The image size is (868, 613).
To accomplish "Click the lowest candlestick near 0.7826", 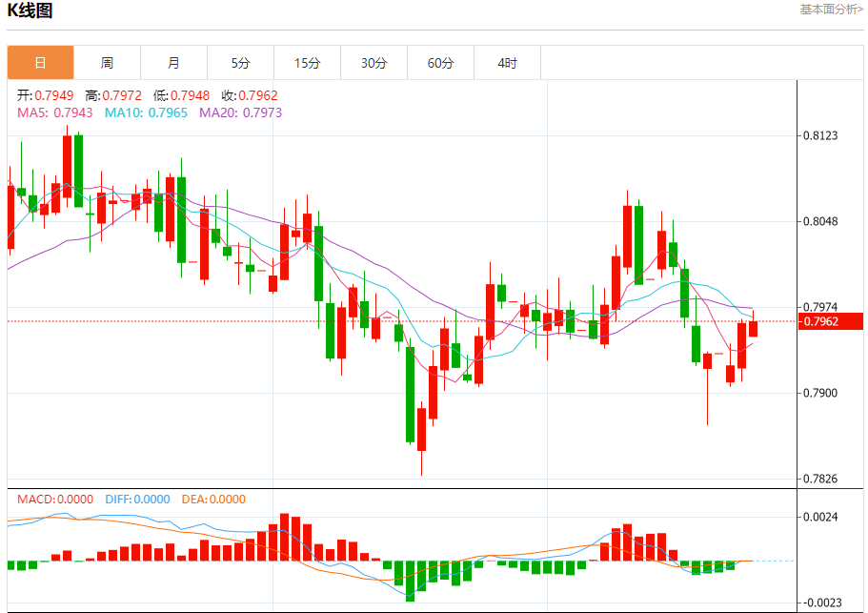I will [x=421, y=429].
